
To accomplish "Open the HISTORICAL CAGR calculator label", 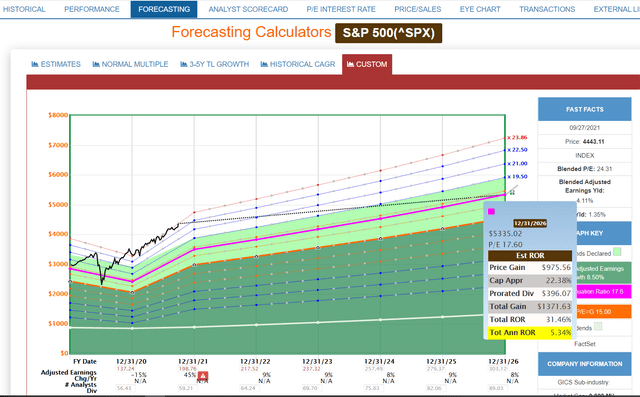I will point(302,64).
